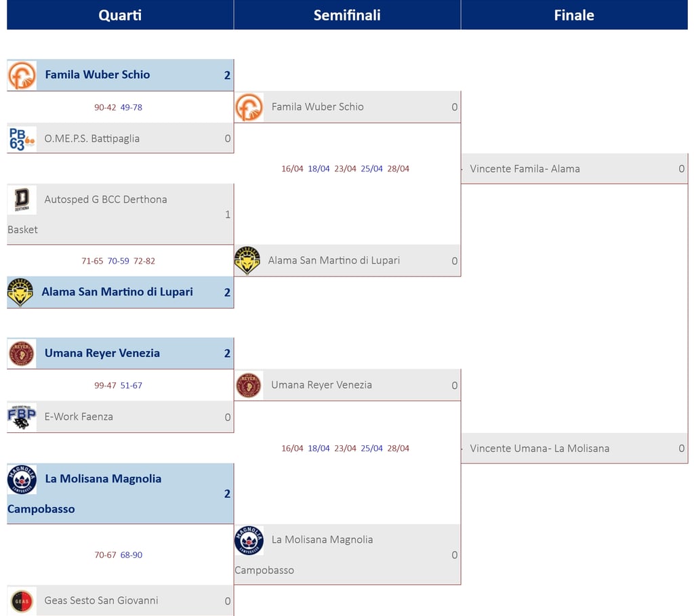
Task: Click series score 0 for Geas Sesto San Giovanni
Action: tap(228, 601)
